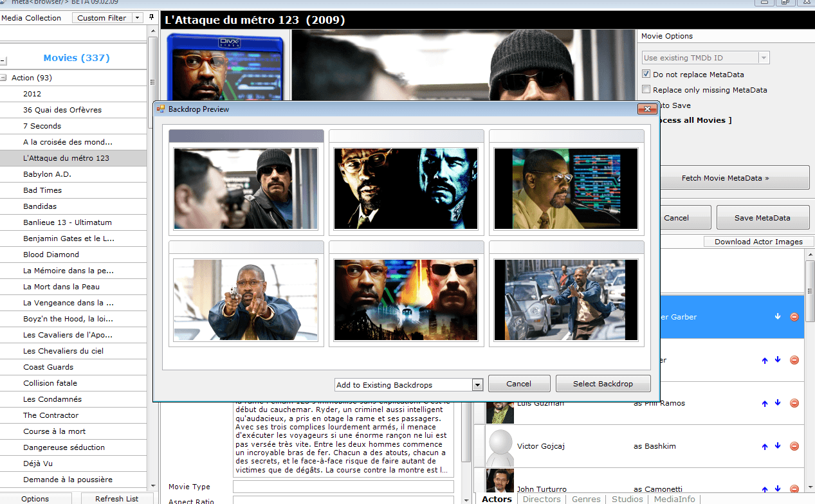Click Select Backdrop in the dialog
Screen dimensions: 815x504
[x=603, y=384]
